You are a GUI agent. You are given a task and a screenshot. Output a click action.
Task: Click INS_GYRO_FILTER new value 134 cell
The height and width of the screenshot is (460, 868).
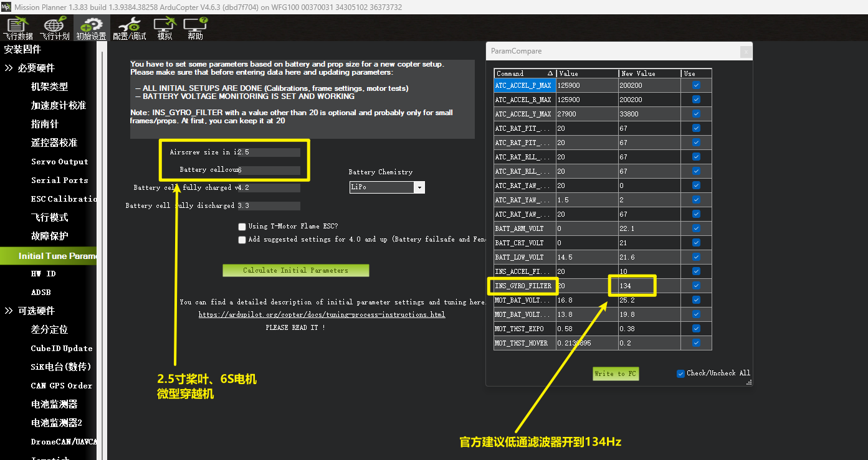(649, 286)
